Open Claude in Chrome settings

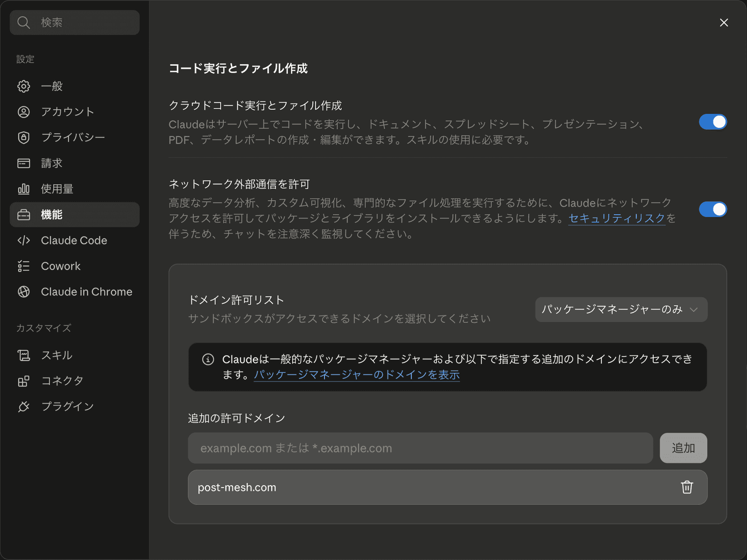click(x=75, y=292)
